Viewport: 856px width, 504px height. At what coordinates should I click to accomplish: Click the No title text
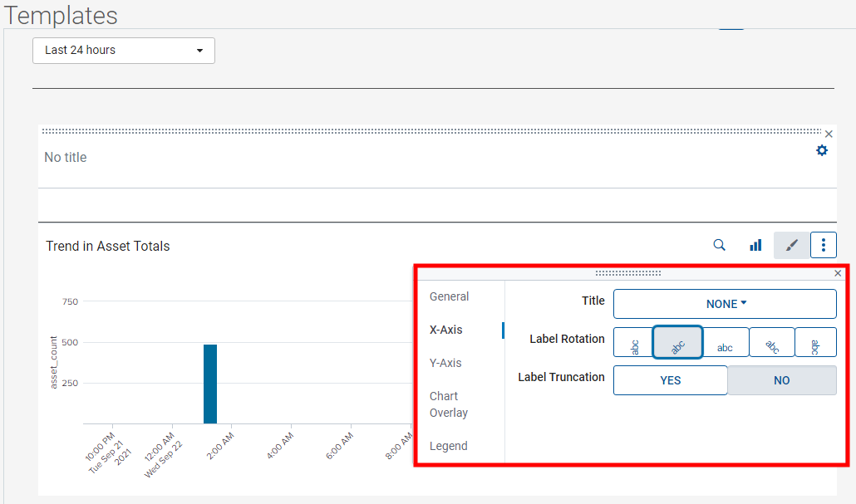click(66, 158)
